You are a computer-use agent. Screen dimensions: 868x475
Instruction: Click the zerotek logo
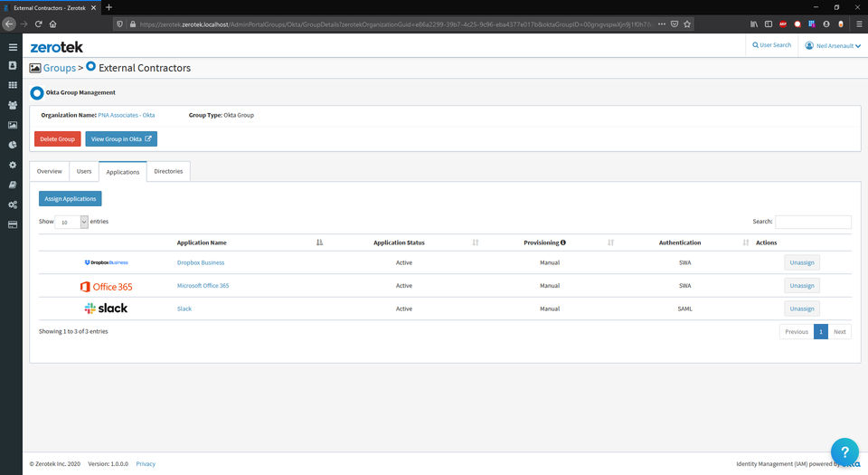(56, 47)
